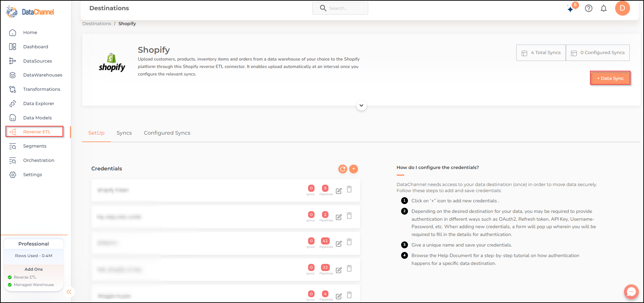Delete the credential with 2 pipelines
Image resolution: width=644 pixels, height=303 pixels.
coord(349,216)
